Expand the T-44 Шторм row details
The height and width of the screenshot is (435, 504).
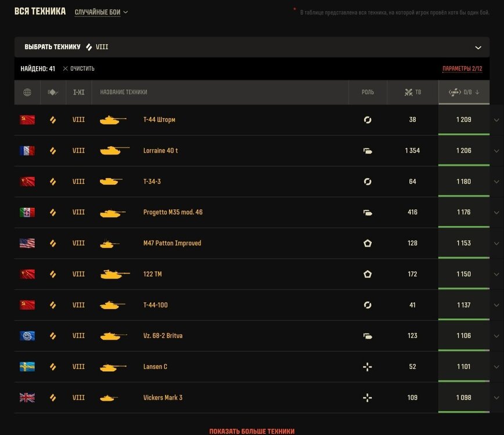click(496, 120)
